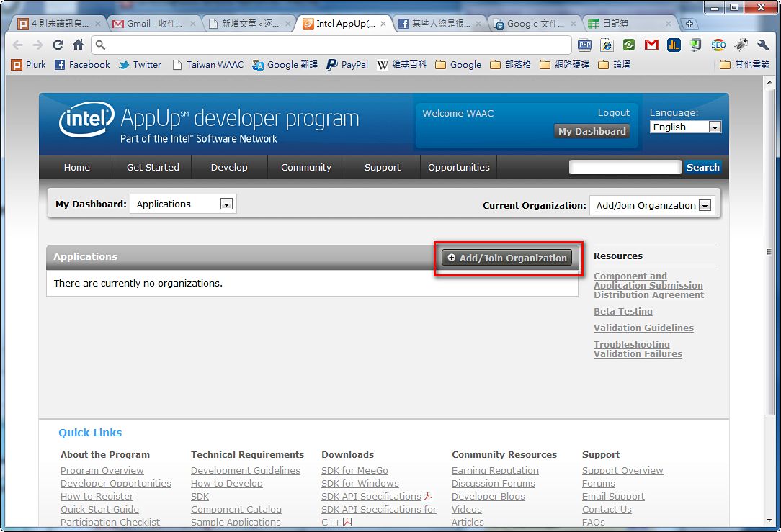Click the scrollbar down arrow

[x=769, y=520]
